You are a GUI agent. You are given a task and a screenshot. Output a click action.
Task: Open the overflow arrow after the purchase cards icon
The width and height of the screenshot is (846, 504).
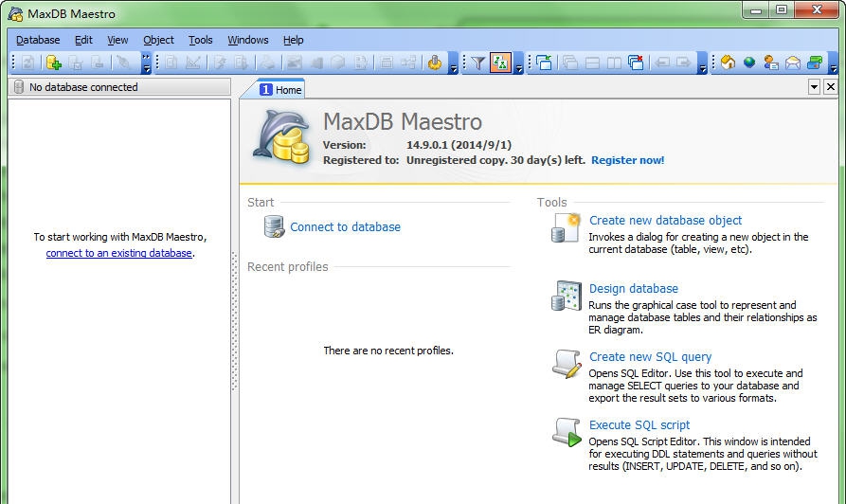tap(833, 63)
